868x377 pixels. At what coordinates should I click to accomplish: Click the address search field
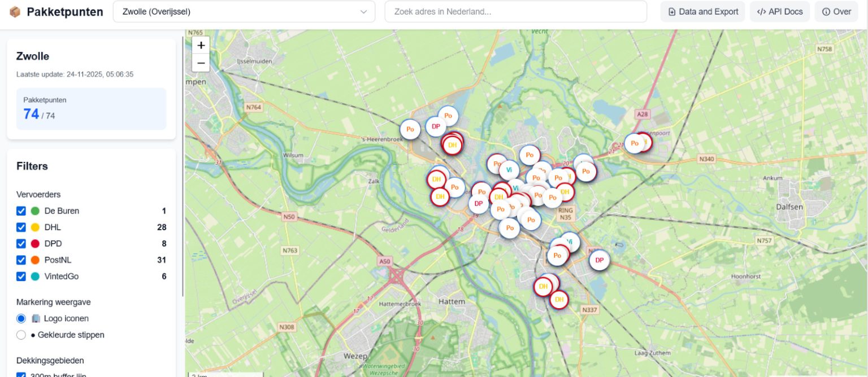[x=515, y=11]
